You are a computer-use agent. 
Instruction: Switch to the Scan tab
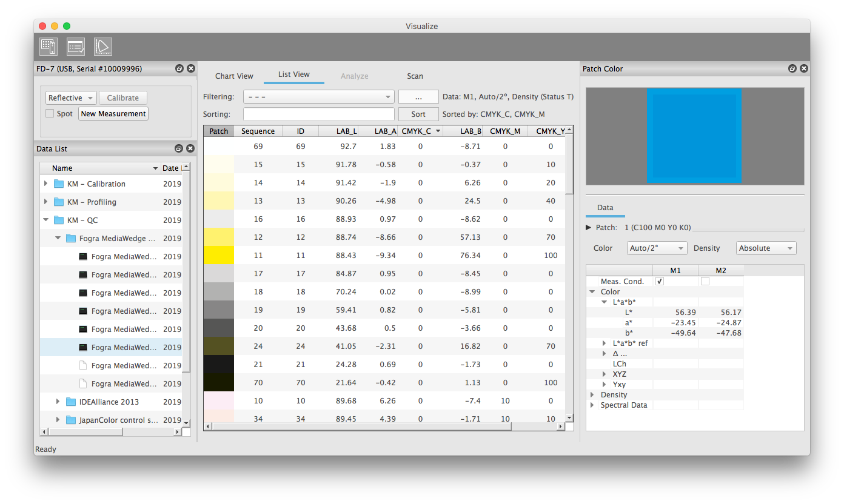(x=415, y=76)
